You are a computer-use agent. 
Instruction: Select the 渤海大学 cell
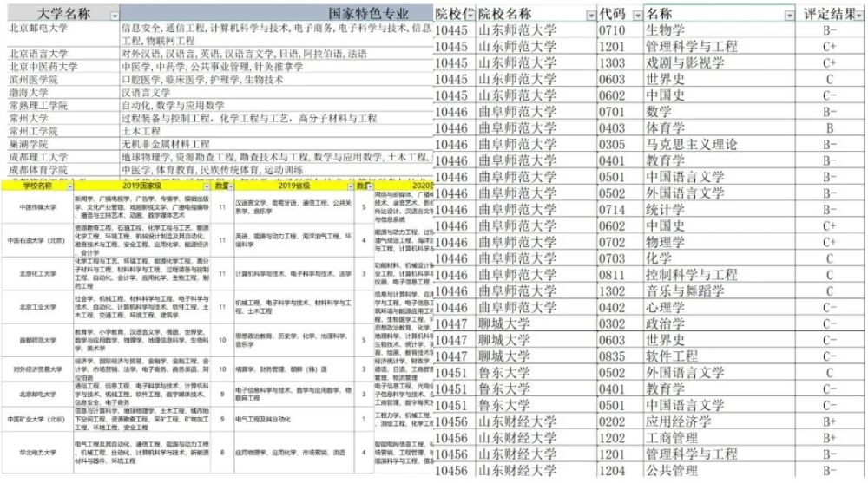63,92
